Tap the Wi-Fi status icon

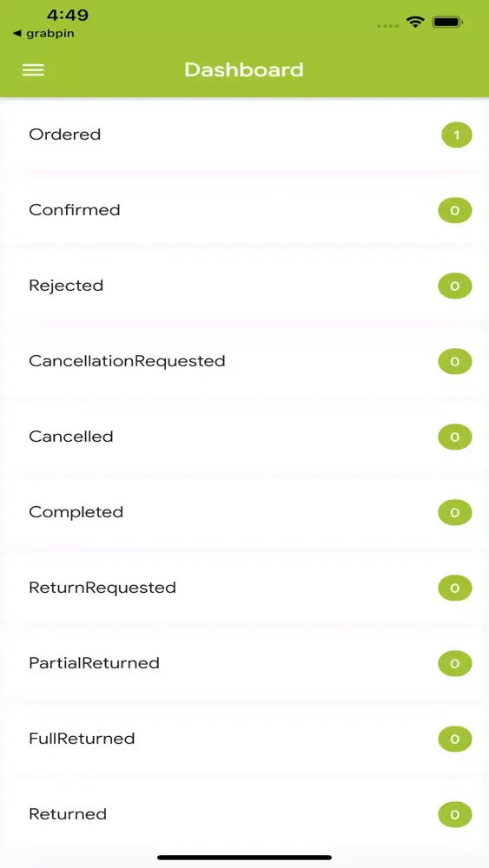coord(415,23)
